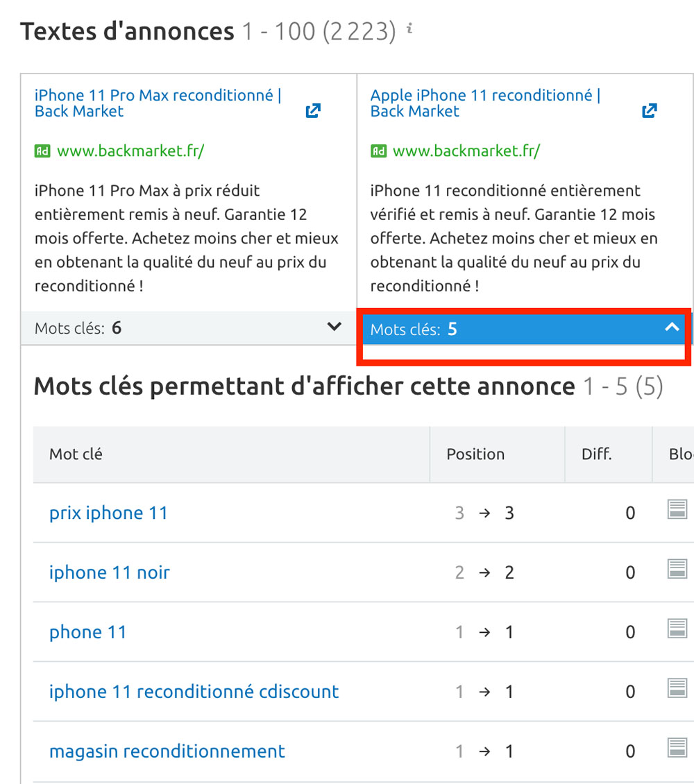Open external link icon for iPhone 11 Pro Max ad

313,110
